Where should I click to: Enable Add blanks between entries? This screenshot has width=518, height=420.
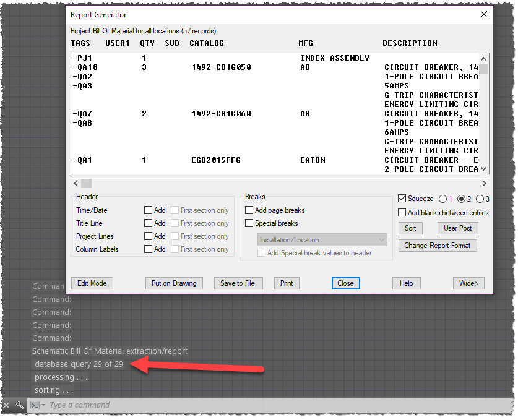(x=402, y=212)
